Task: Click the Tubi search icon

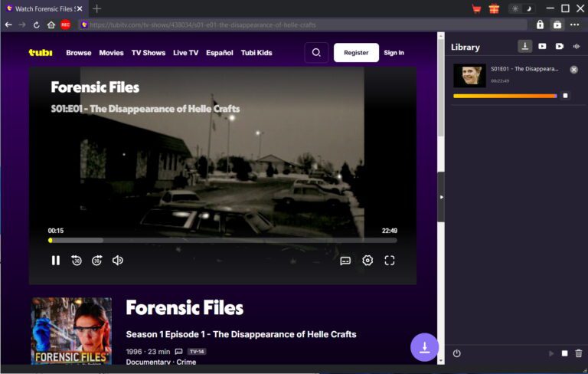Action: tap(316, 53)
